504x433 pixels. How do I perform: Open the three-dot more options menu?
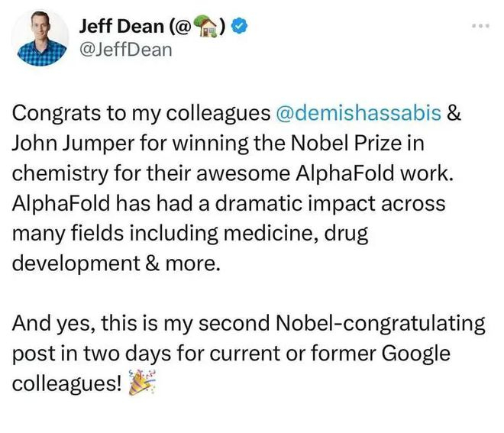480,25
